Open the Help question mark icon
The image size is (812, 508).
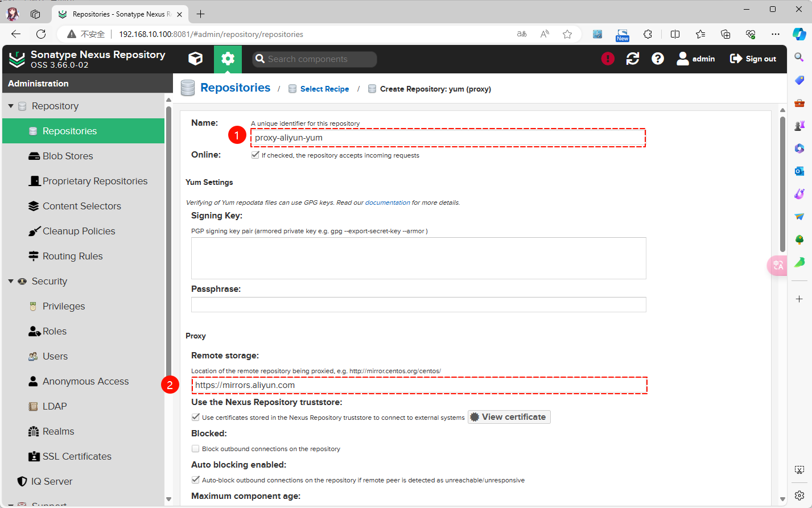click(x=658, y=59)
